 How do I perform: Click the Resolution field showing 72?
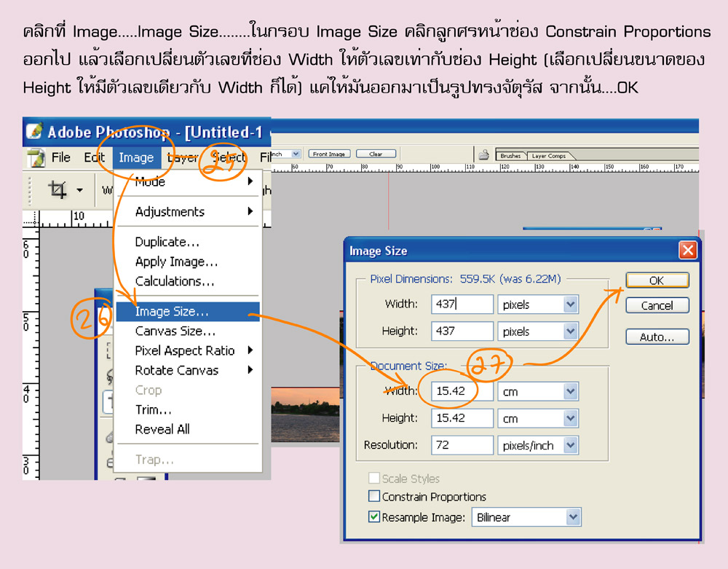click(x=462, y=445)
